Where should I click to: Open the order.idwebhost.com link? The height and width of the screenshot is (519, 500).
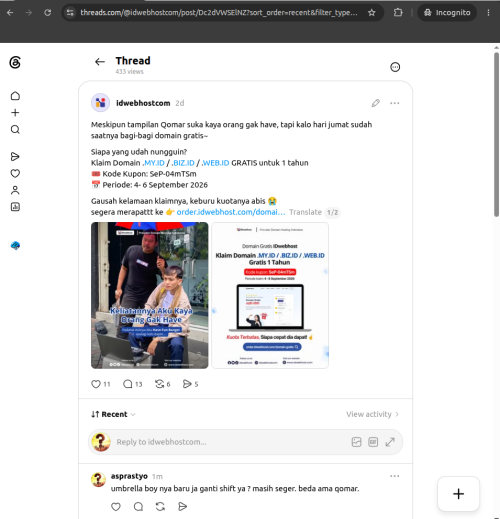pyautogui.click(x=231, y=212)
